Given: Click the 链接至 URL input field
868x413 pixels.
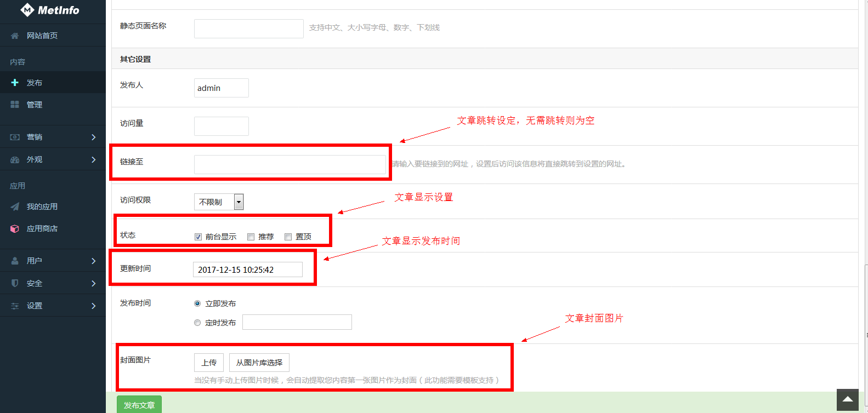Looking at the screenshot, I should tap(290, 164).
